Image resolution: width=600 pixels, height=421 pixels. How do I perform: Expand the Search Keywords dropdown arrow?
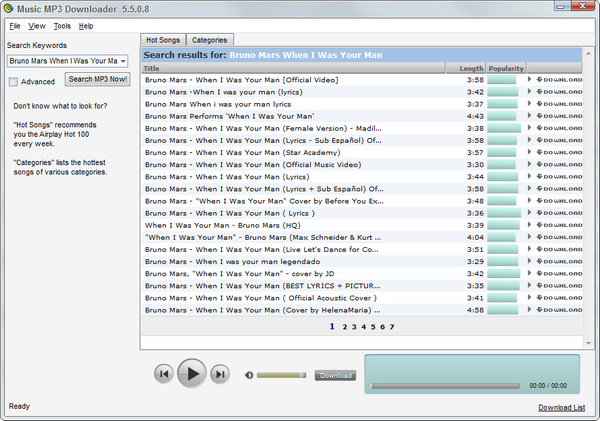pyautogui.click(x=123, y=61)
